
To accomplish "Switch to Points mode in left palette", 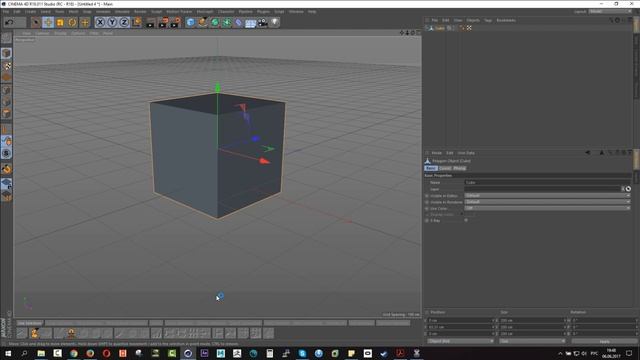I will pyautogui.click(x=6, y=90).
